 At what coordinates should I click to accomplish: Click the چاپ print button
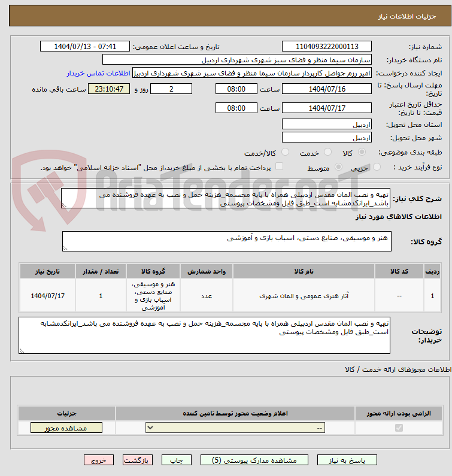click(x=177, y=460)
